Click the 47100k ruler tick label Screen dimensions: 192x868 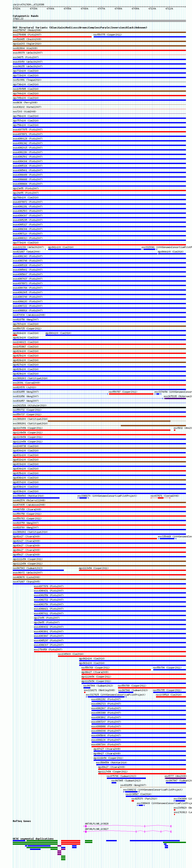point(152,9)
